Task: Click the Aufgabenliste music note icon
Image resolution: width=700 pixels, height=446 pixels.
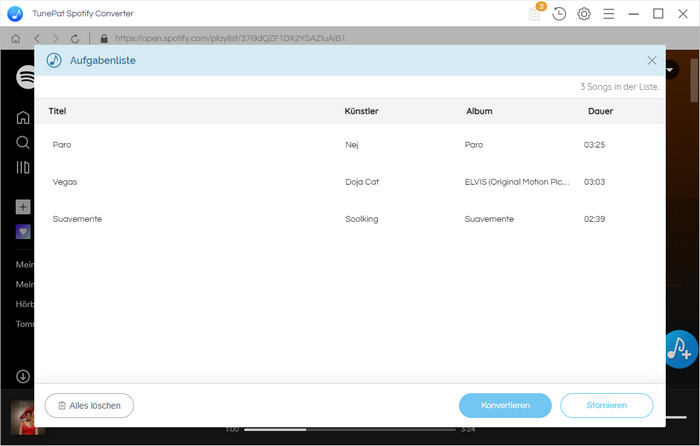Action: 54,60
